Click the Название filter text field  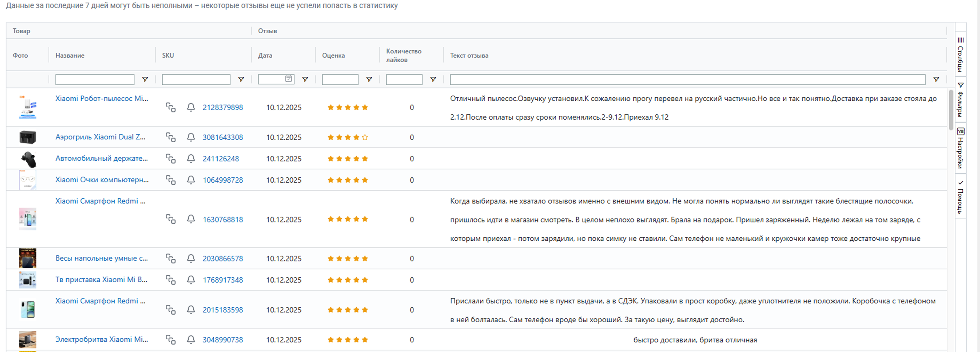click(95, 79)
